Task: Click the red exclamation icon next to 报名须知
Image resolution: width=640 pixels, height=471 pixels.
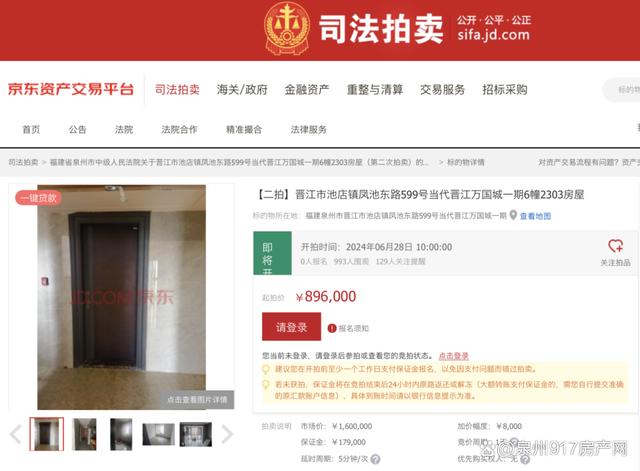Action: (x=332, y=328)
